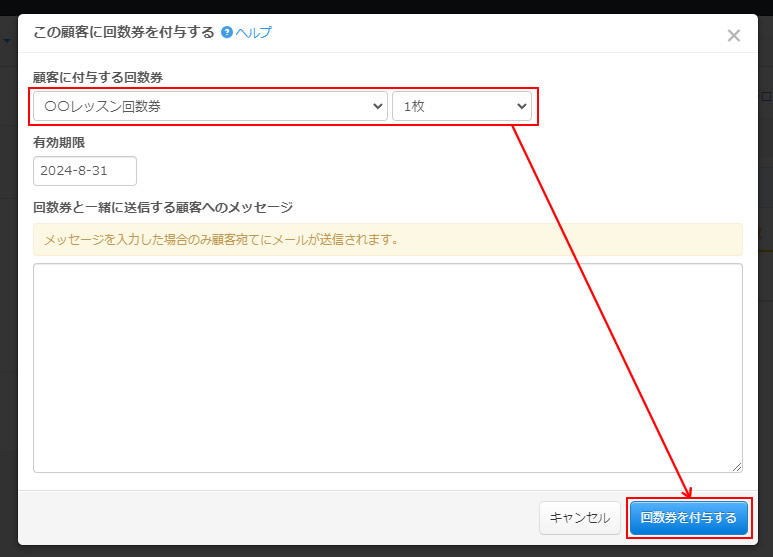Click the 有効期限 label
The height and width of the screenshot is (557, 773).
point(59,143)
